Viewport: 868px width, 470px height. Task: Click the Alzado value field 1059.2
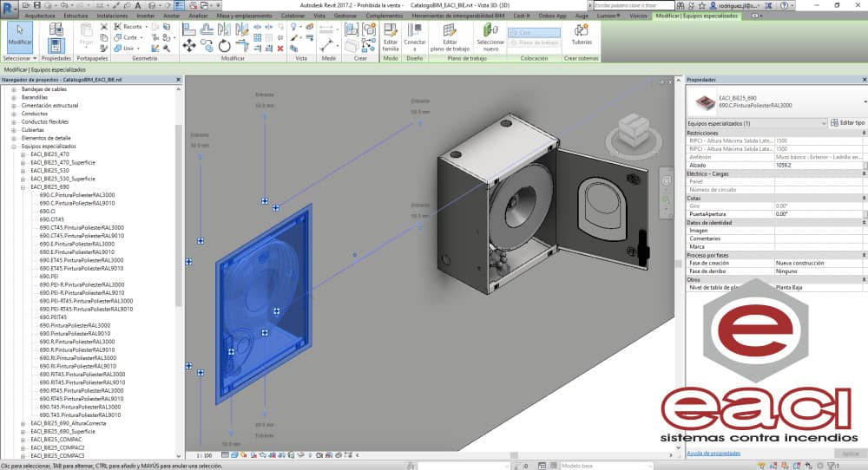[819, 166]
